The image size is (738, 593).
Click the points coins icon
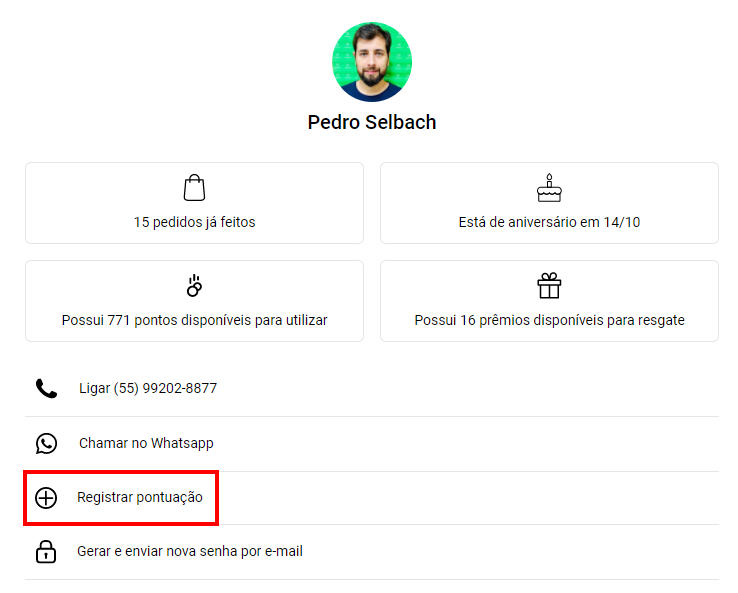[194, 286]
